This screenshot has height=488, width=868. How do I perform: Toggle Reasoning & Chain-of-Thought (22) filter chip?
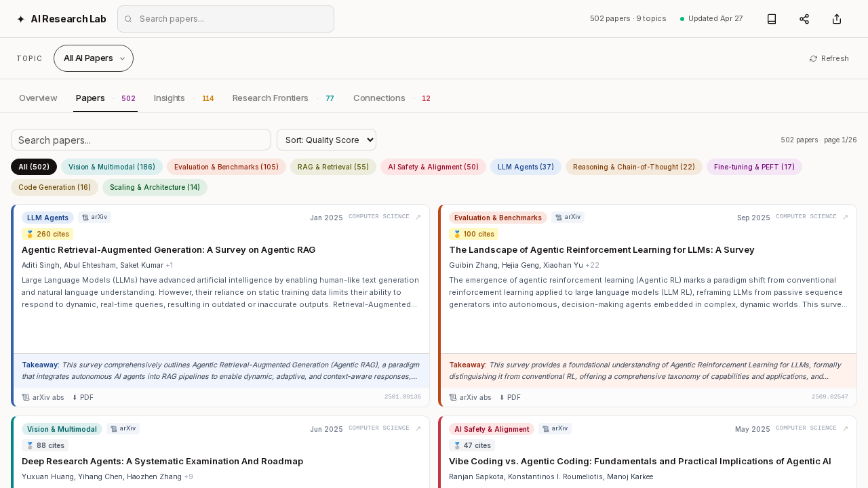pyautogui.click(x=634, y=167)
